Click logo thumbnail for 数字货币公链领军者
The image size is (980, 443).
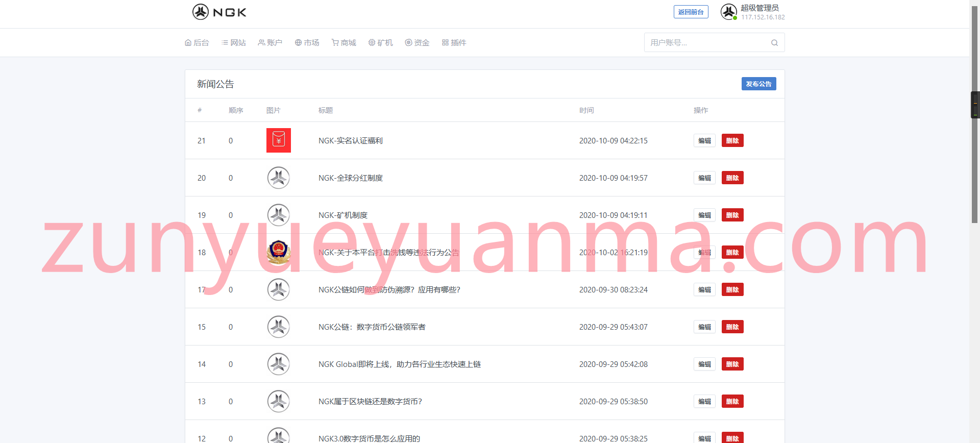279,327
